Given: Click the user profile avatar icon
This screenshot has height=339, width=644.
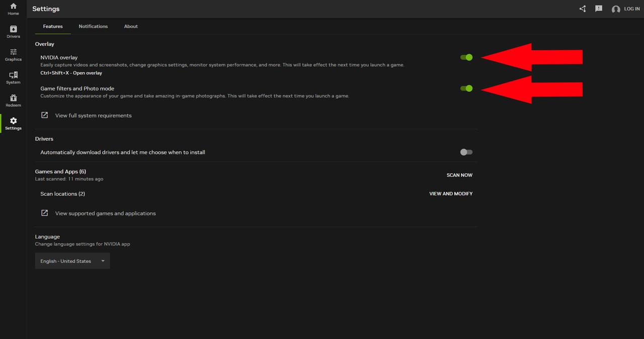Looking at the screenshot, I should pyautogui.click(x=616, y=9).
